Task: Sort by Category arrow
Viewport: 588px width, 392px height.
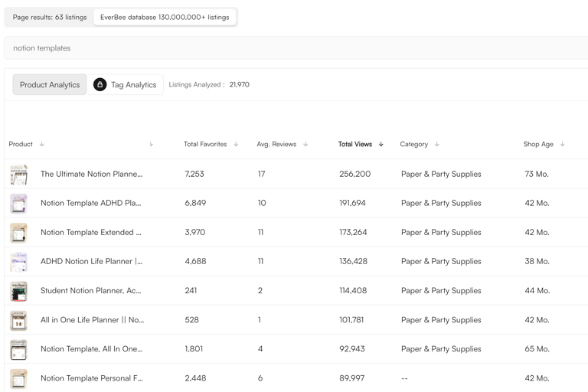Action: [437, 144]
